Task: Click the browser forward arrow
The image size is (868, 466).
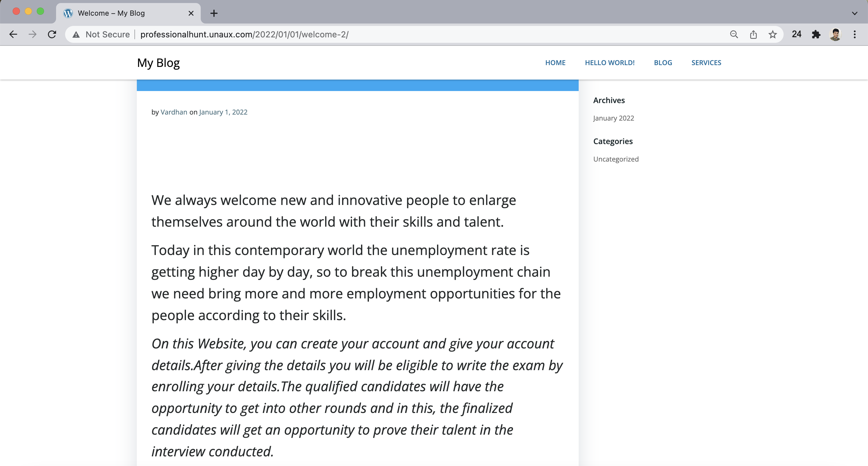Action: (33, 34)
